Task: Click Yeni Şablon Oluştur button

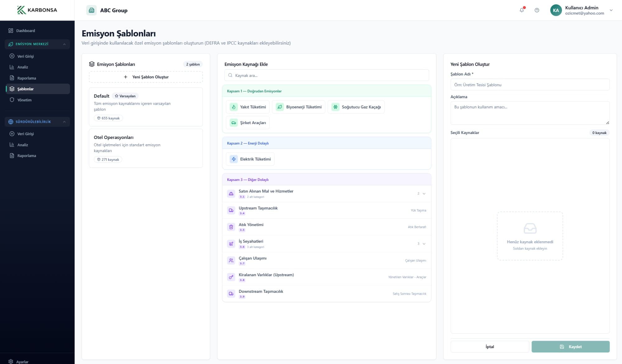Action: click(146, 77)
